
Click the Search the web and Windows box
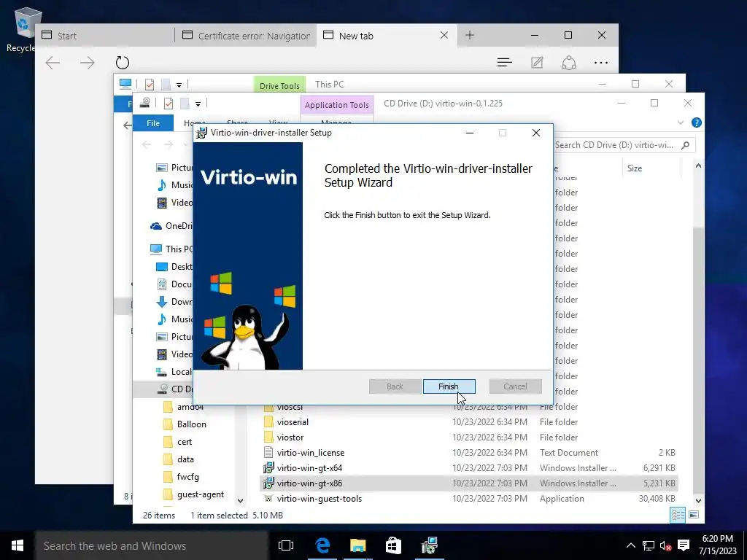[x=152, y=545]
